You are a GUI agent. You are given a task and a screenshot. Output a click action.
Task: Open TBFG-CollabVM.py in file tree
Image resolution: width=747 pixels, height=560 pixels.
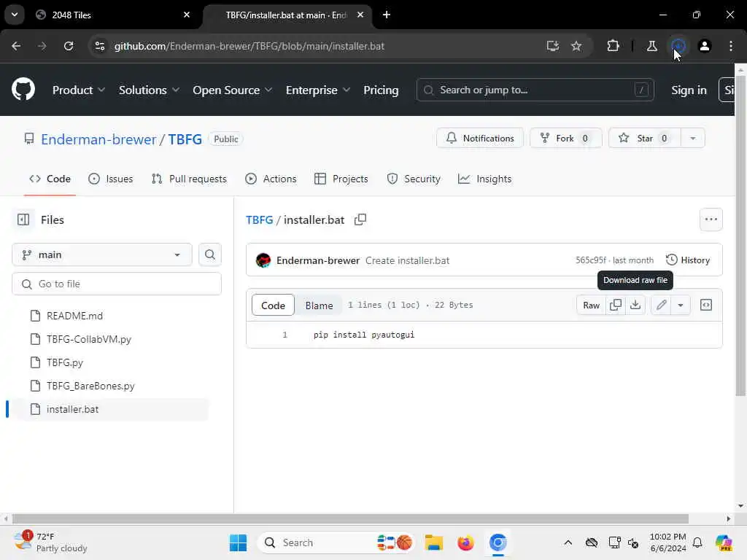click(x=88, y=339)
